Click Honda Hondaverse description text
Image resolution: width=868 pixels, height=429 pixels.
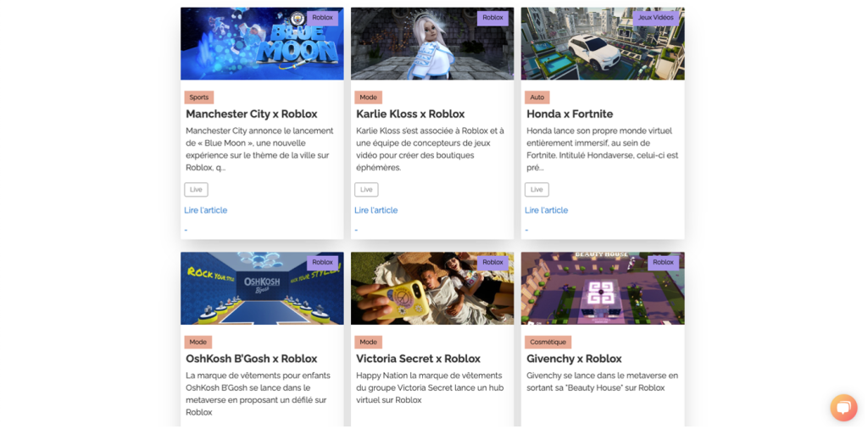pyautogui.click(x=603, y=149)
